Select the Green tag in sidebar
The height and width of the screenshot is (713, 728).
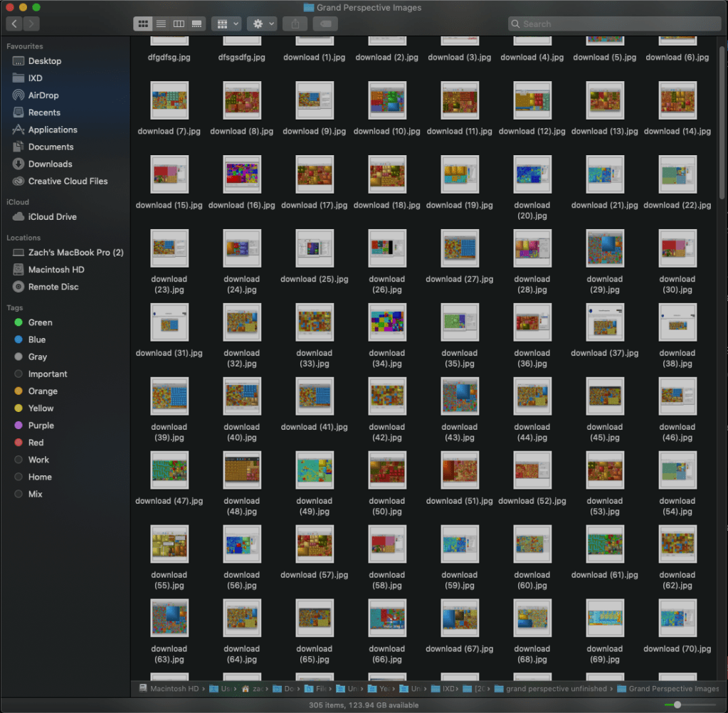tap(40, 322)
